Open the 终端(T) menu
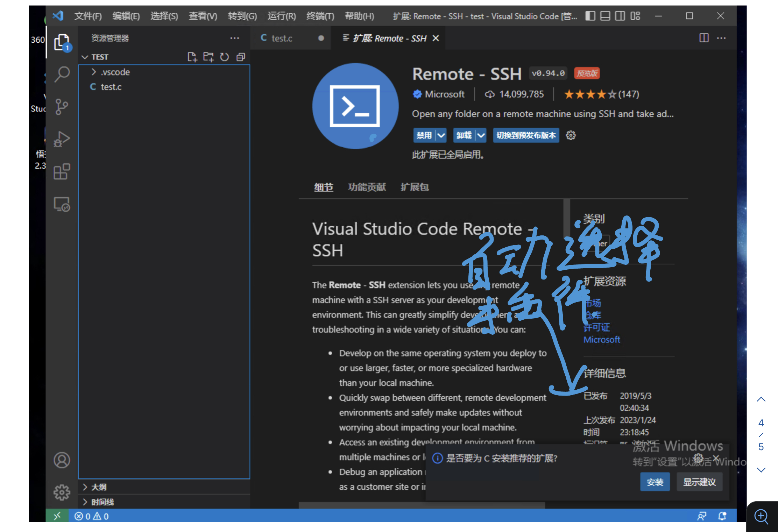The width and height of the screenshot is (778, 532). [x=320, y=16]
